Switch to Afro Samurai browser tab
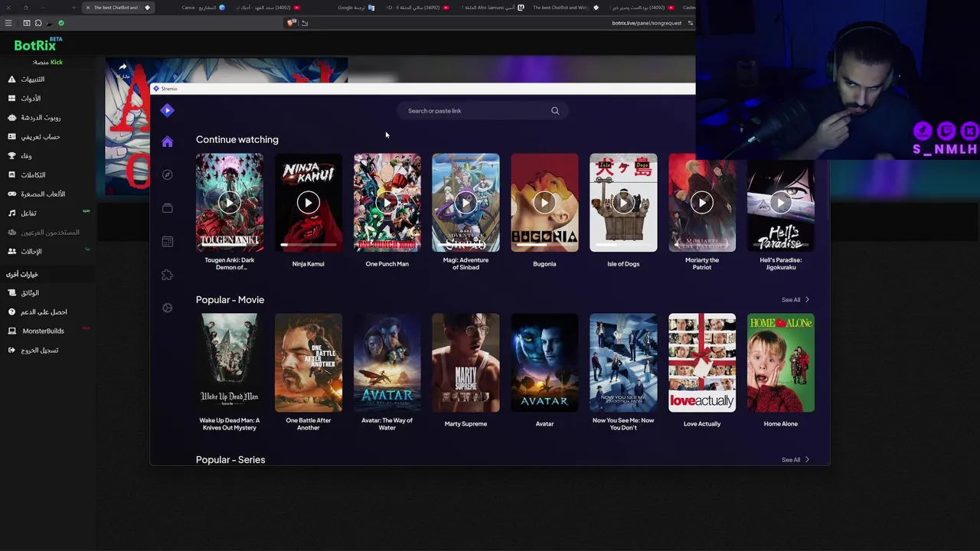 click(x=494, y=8)
